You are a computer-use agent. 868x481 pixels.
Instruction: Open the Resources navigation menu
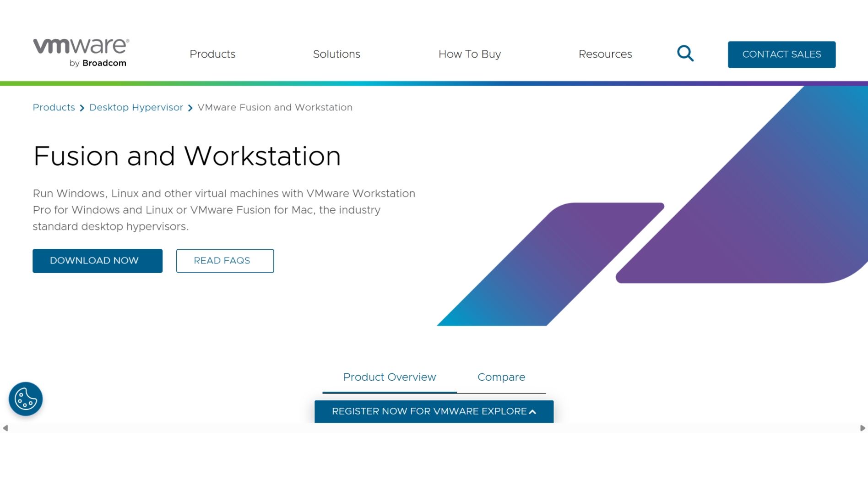point(605,54)
